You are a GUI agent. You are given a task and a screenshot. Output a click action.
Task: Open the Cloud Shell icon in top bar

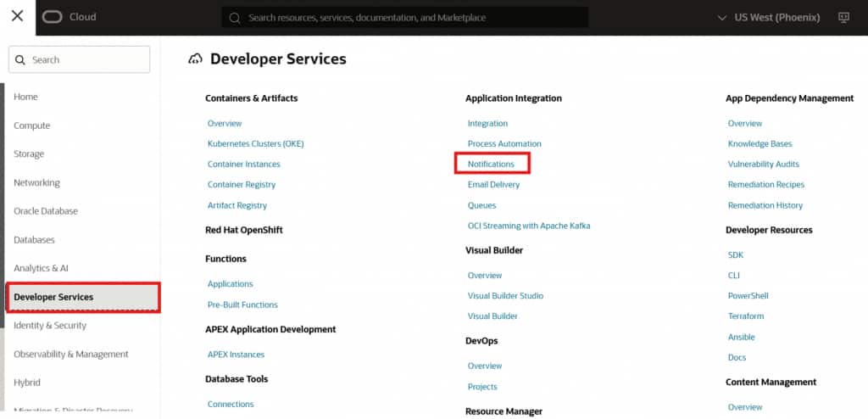pyautogui.click(x=843, y=17)
